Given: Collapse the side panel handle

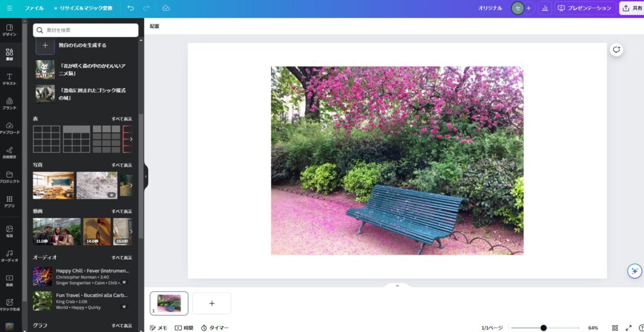Looking at the screenshot, I should click(x=146, y=177).
